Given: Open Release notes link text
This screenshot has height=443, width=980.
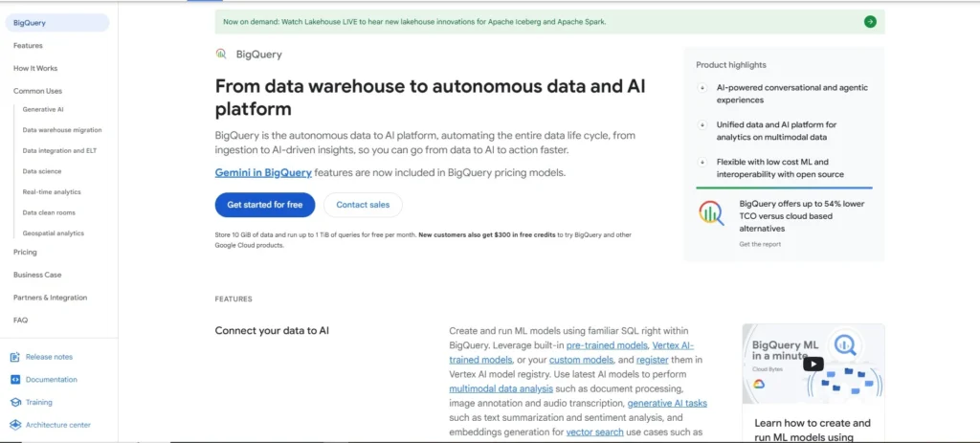Looking at the screenshot, I should coord(49,357).
